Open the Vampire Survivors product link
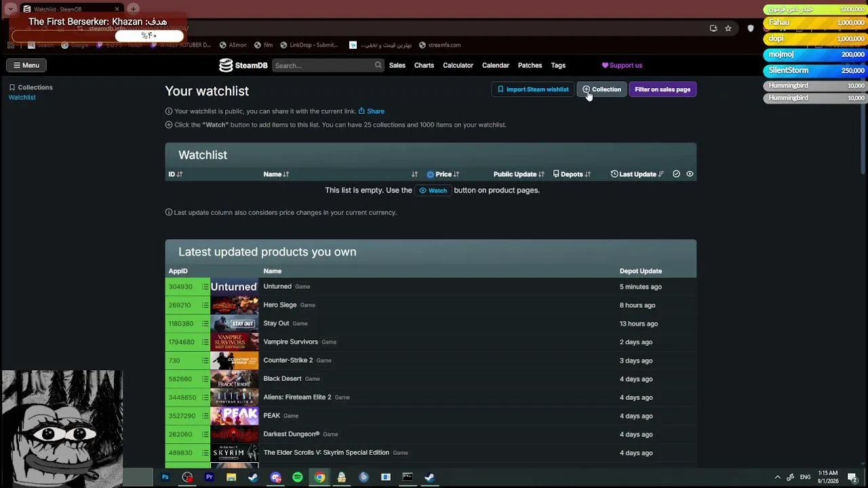 tap(290, 342)
